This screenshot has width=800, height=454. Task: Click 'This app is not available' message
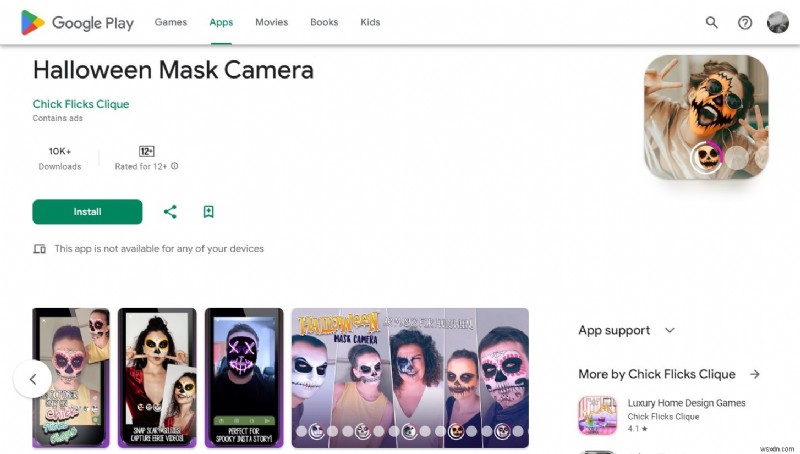(x=159, y=249)
